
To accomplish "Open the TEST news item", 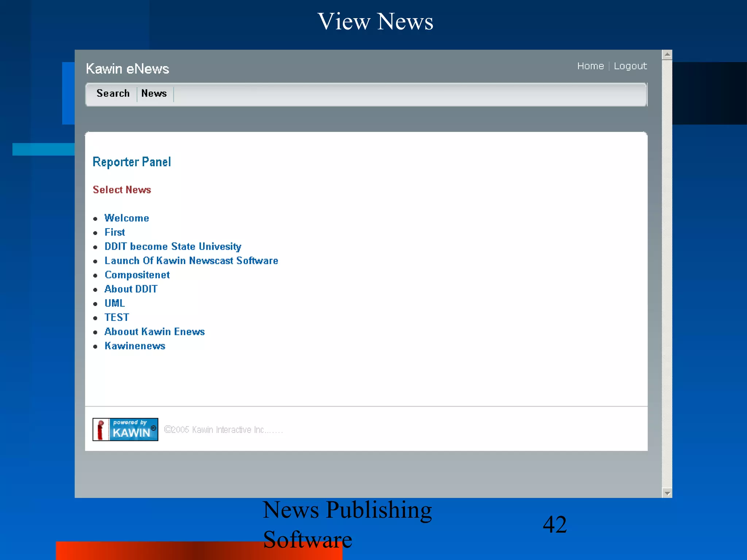I will 117,318.
